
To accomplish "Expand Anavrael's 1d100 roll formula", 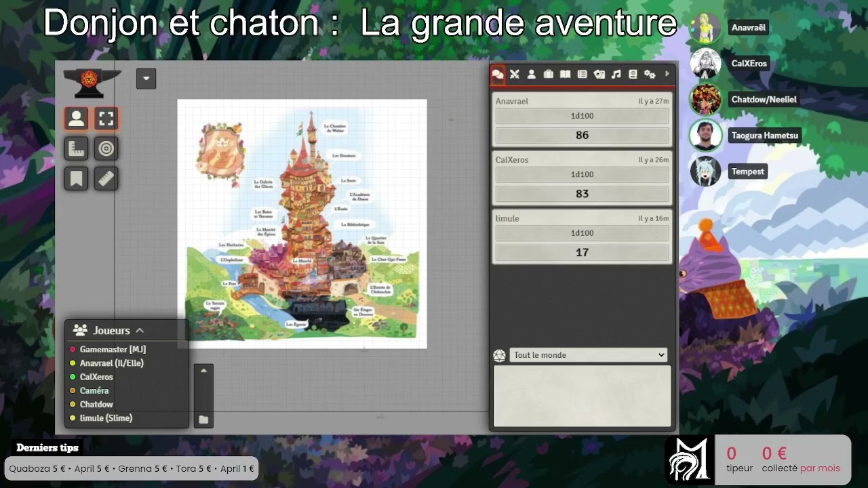I will [x=582, y=116].
